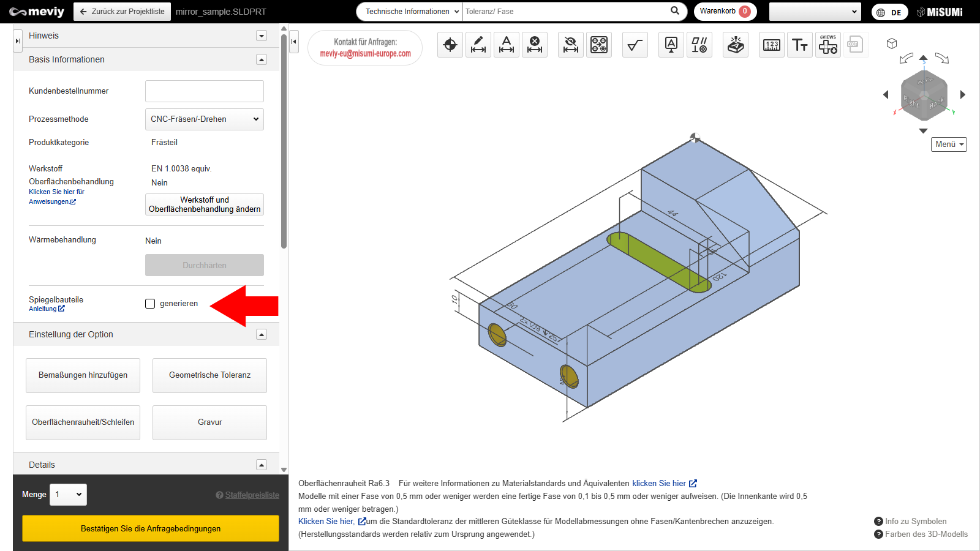The height and width of the screenshot is (551, 980).
Task: Open the Menü dropdown under view cube
Action: point(949,144)
